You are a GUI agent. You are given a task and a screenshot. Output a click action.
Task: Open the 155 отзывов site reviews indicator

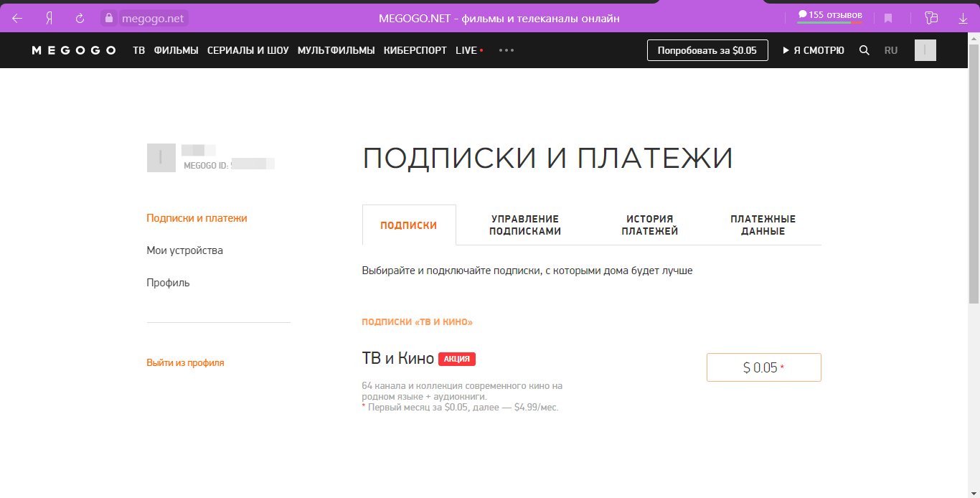(x=830, y=15)
